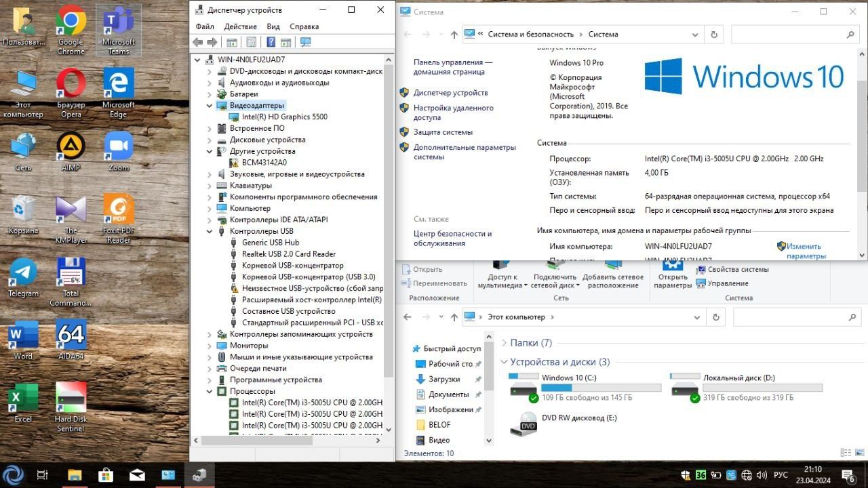
Task: Open the Файл menu in Device Manager
Action: (205, 26)
